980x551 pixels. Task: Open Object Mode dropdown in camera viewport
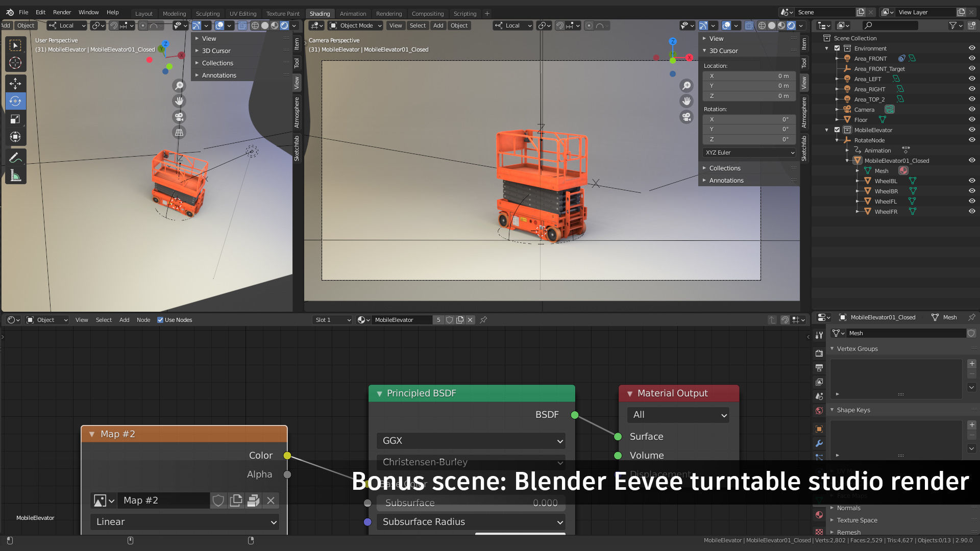(x=355, y=26)
